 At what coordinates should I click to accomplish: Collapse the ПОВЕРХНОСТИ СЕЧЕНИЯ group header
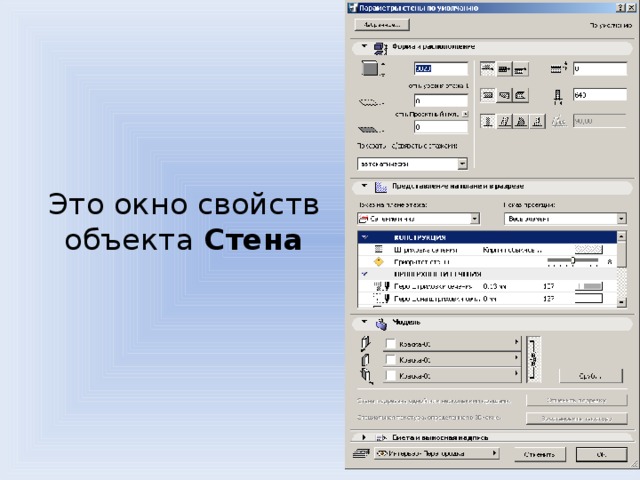pos(365,274)
